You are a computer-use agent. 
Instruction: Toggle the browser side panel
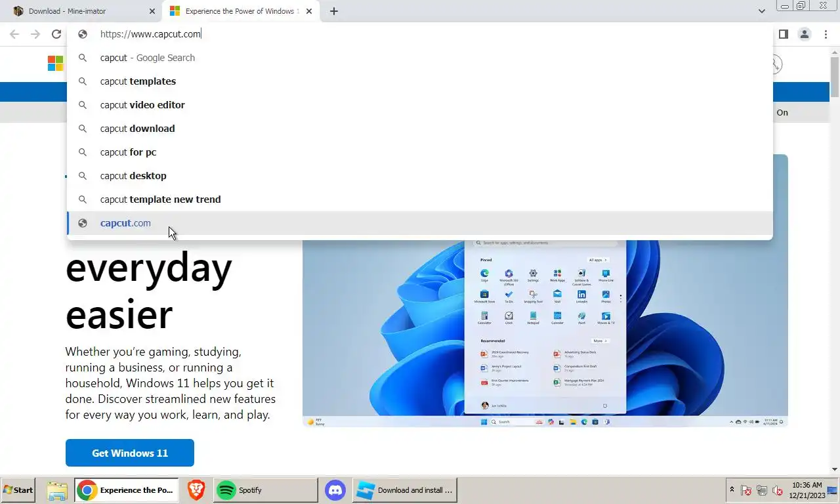(783, 34)
